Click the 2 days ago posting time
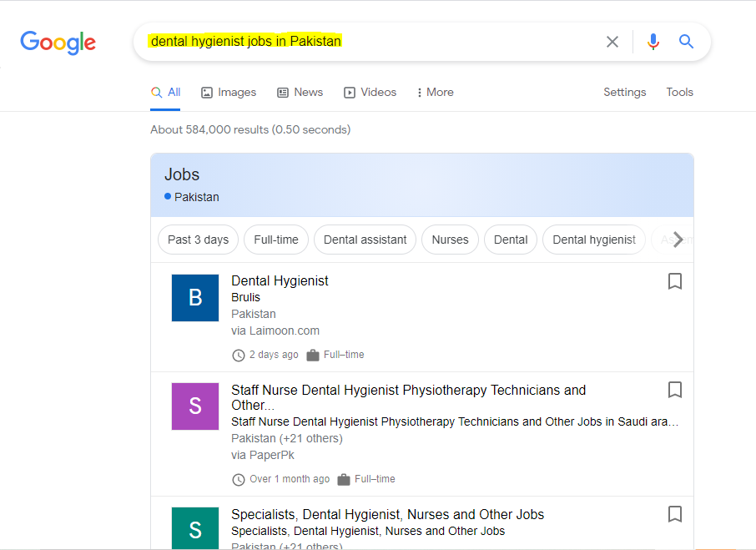756x550 pixels. pyautogui.click(x=274, y=355)
